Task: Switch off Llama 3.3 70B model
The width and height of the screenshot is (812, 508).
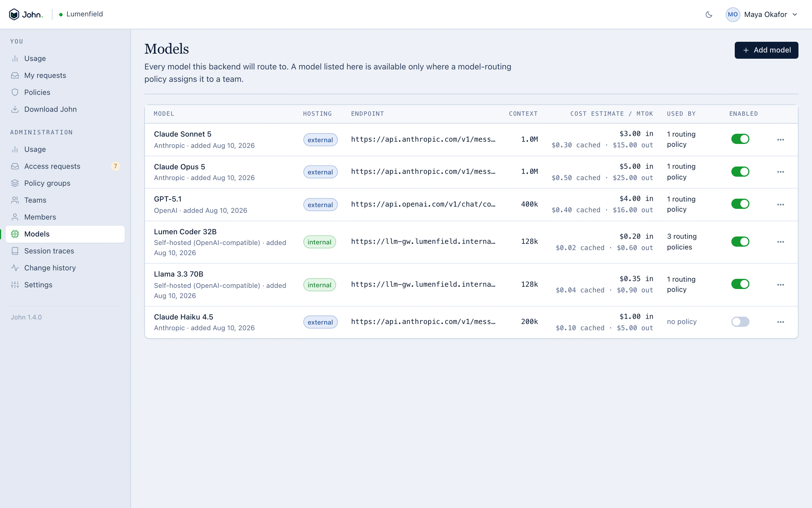Action: point(740,284)
